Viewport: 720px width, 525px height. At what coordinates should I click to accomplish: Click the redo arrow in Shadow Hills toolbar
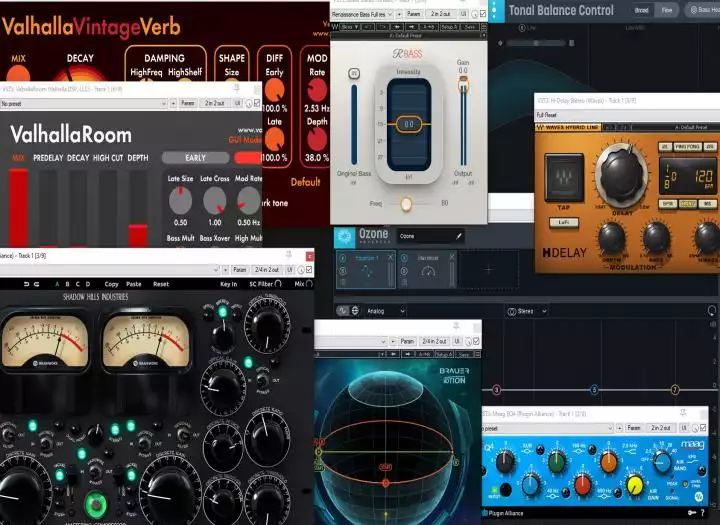pos(36,284)
